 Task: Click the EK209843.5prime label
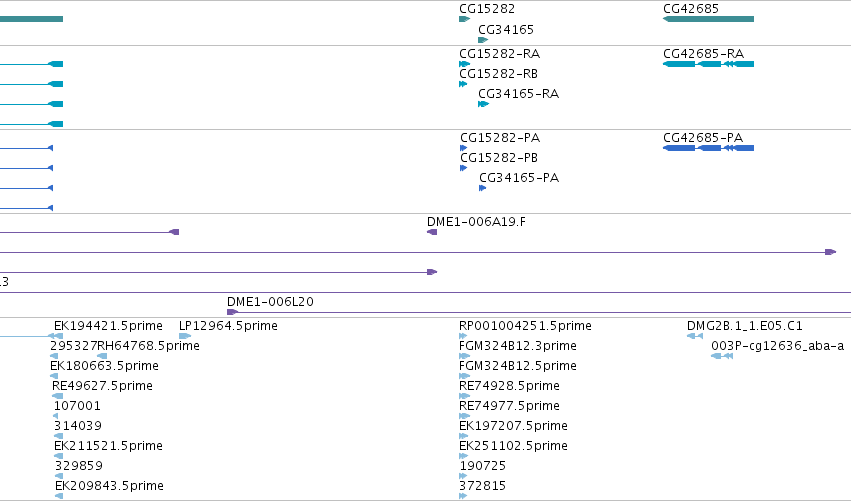point(109,486)
